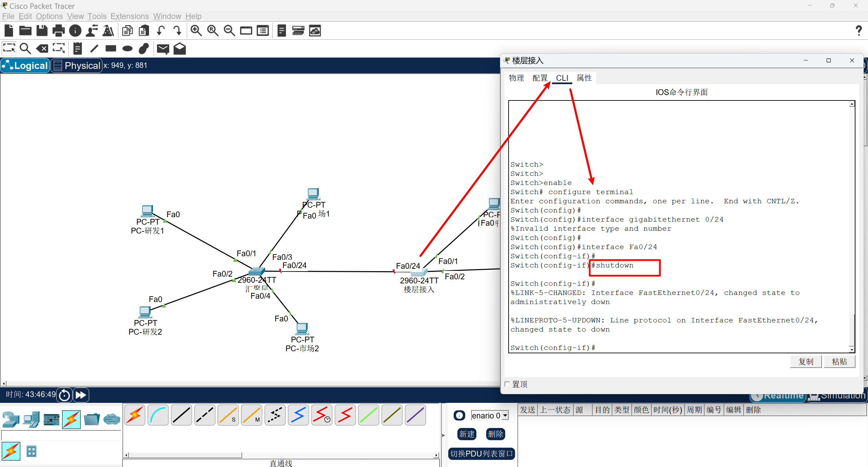
Task: Reset the simulation time clock
Action: [64, 395]
